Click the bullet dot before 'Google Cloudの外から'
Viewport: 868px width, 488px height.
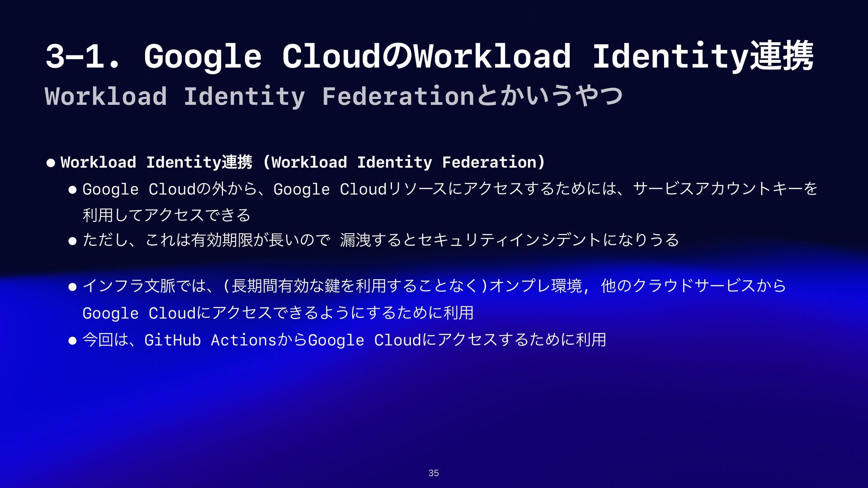coord(72,190)
